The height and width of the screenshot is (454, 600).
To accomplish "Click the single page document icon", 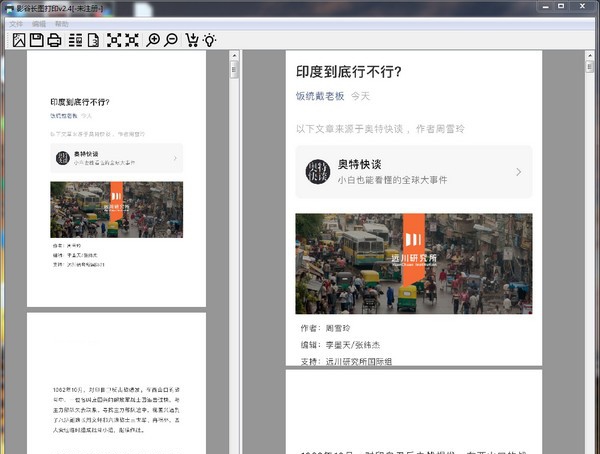I will click(x=93, y=40).
